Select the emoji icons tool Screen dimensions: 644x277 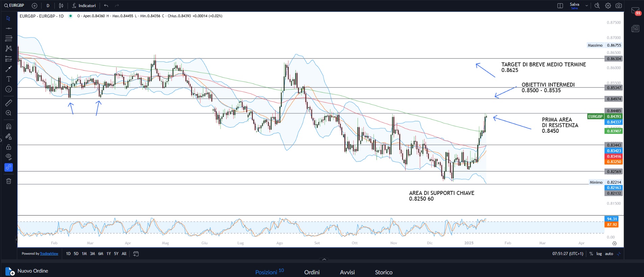click(9, 89)
